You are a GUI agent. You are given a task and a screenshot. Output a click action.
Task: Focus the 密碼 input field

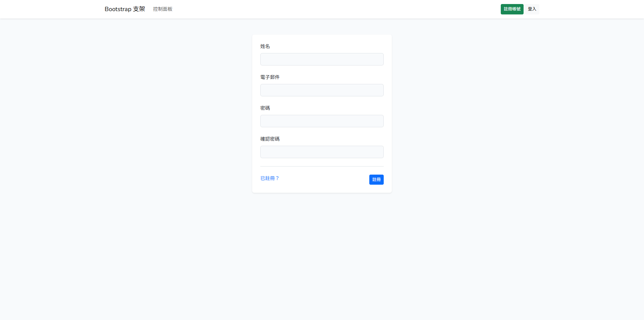pos(322,121)
